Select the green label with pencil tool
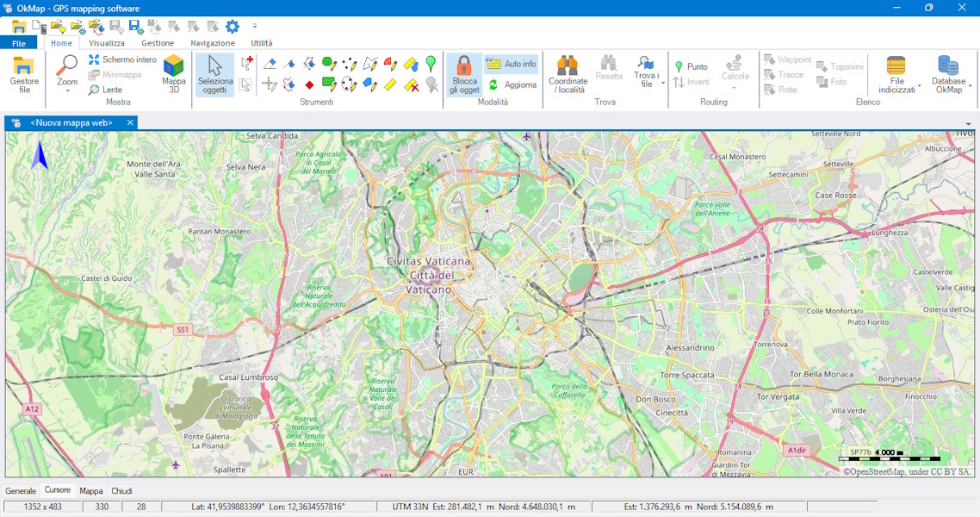 (329, 84)
